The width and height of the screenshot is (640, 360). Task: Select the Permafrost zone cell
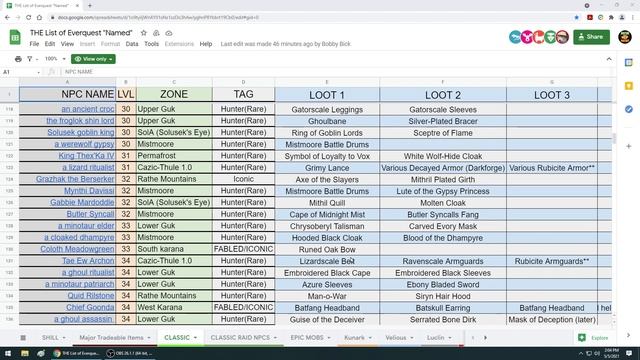click(174, 156)
